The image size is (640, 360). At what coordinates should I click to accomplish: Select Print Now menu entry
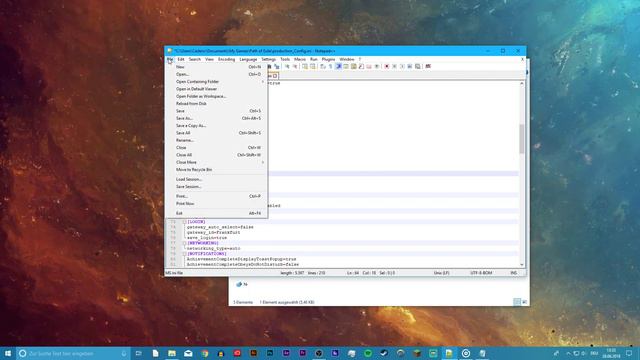(x=216, y=204)
